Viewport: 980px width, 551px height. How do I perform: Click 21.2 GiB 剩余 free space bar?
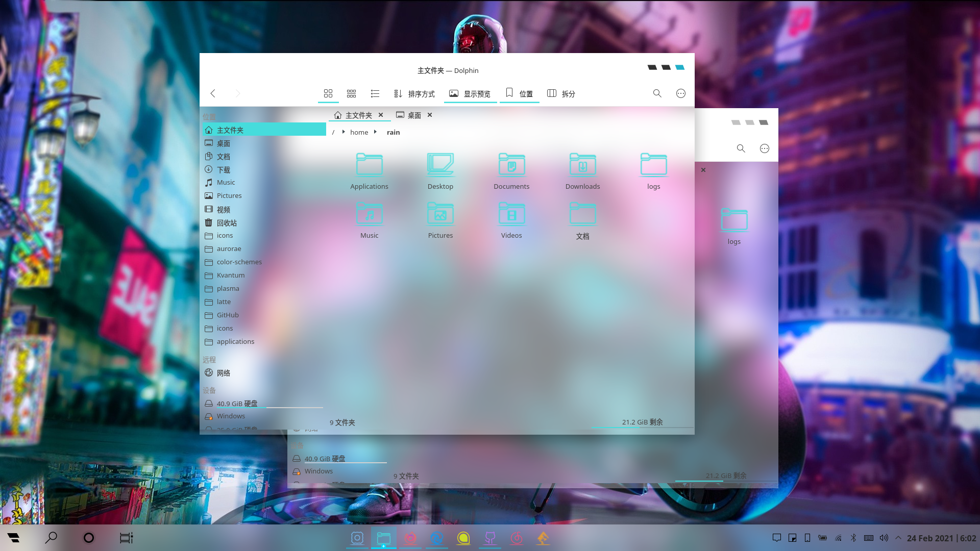click(x=642, y=422)
